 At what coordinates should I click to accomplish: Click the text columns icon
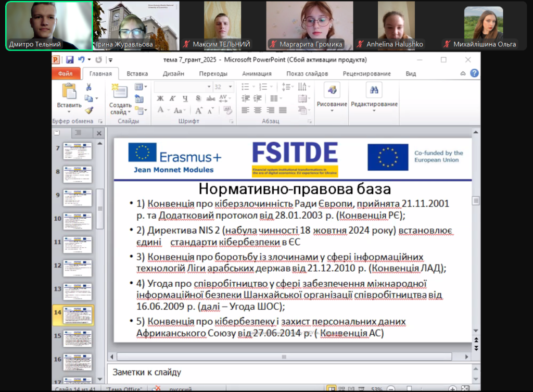click(x=274, y=98)
